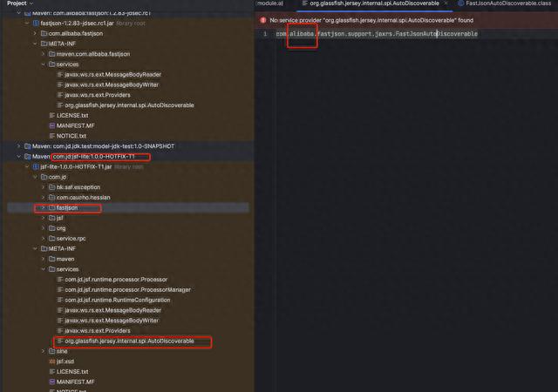This screenshot has width=558, height=392.
Task: Click the org package folder icon
Action: click(x=52, y=228)
